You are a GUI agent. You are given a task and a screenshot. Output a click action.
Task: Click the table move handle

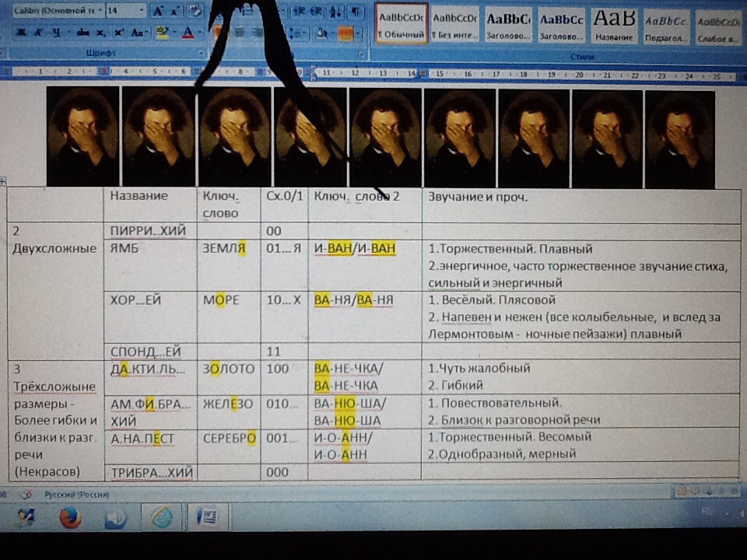tap(3, 181)
